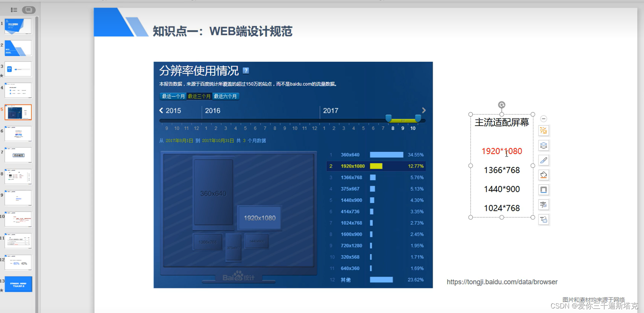Click the 2015 year marker on the timeline
644x313 pixels.
(x=173, y=111)
